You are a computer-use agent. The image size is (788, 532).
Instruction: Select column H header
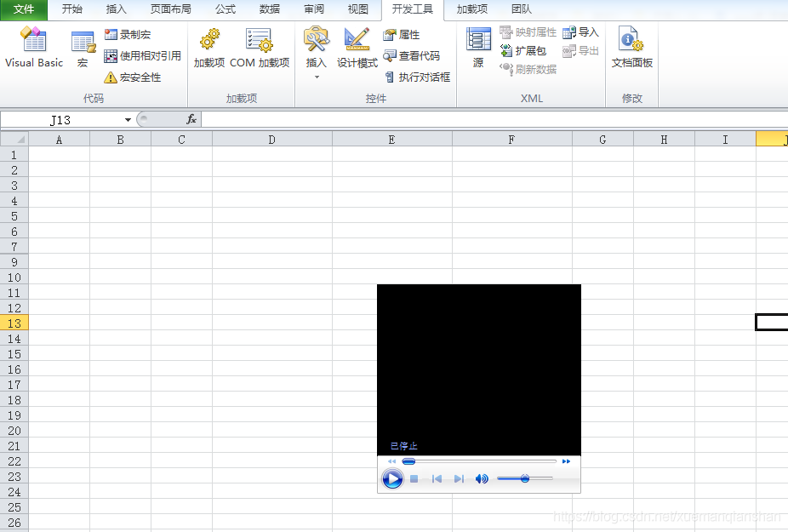(x=664, y=140)
